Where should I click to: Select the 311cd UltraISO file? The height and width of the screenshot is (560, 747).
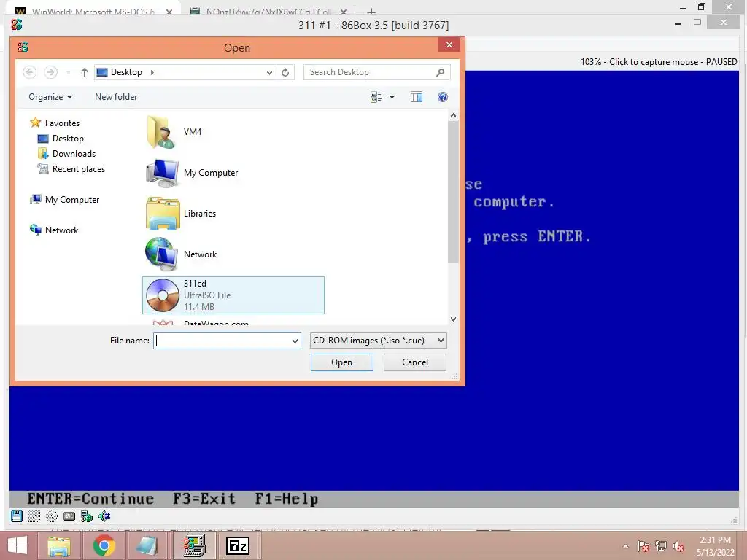pyautogui.click(x=233, y=295)
